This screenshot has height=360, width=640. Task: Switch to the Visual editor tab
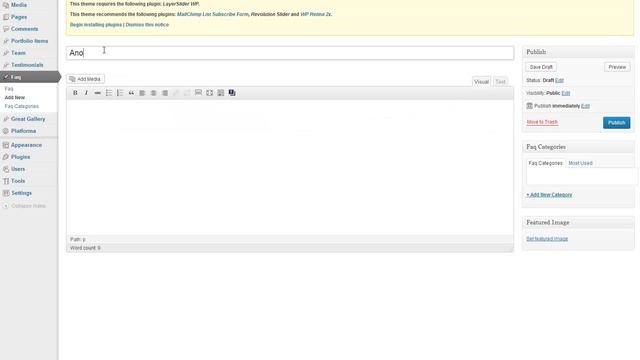[481, 82]
